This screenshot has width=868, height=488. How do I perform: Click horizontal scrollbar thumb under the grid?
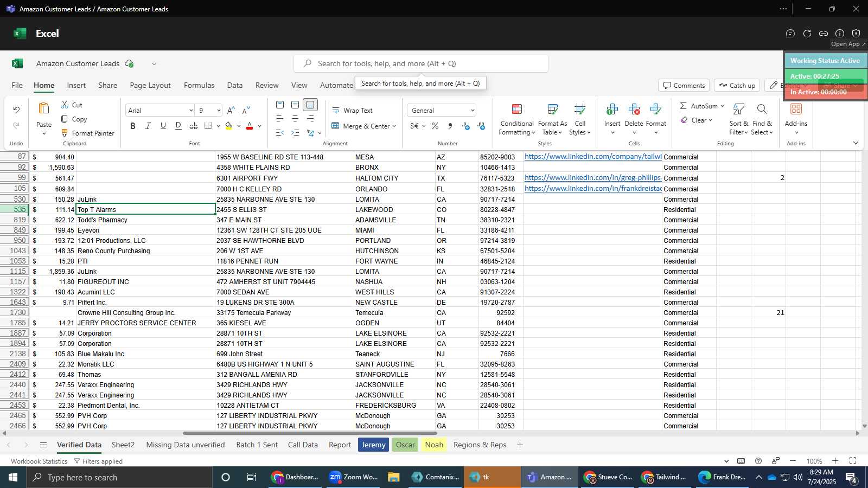point(310,433)
